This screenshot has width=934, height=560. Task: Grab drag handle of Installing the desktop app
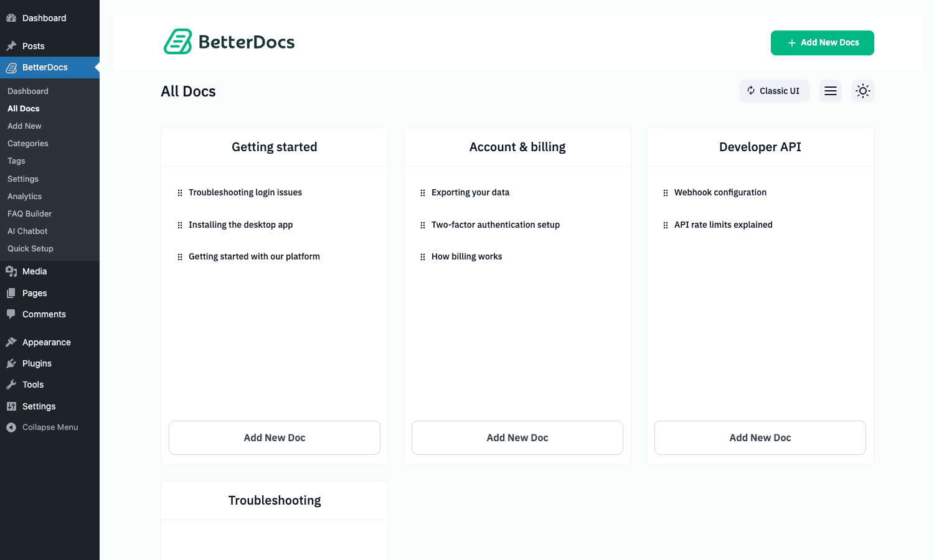(180, 225)
